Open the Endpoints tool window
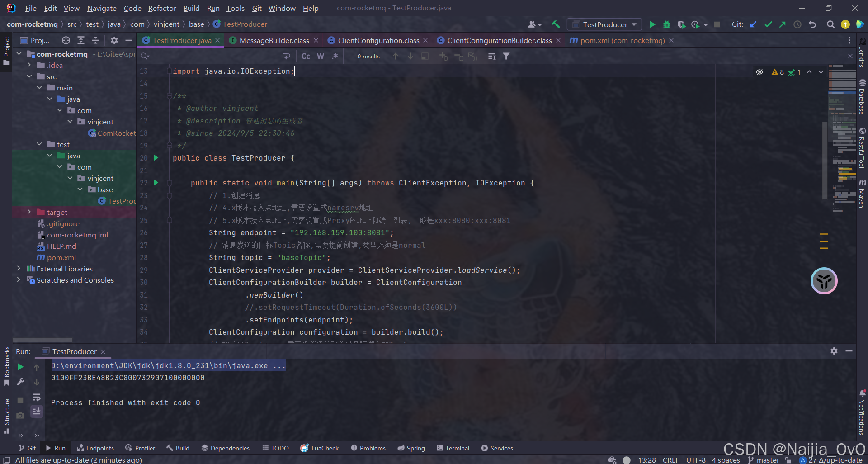This screenshot has height=464, width=868. point(95,448)
